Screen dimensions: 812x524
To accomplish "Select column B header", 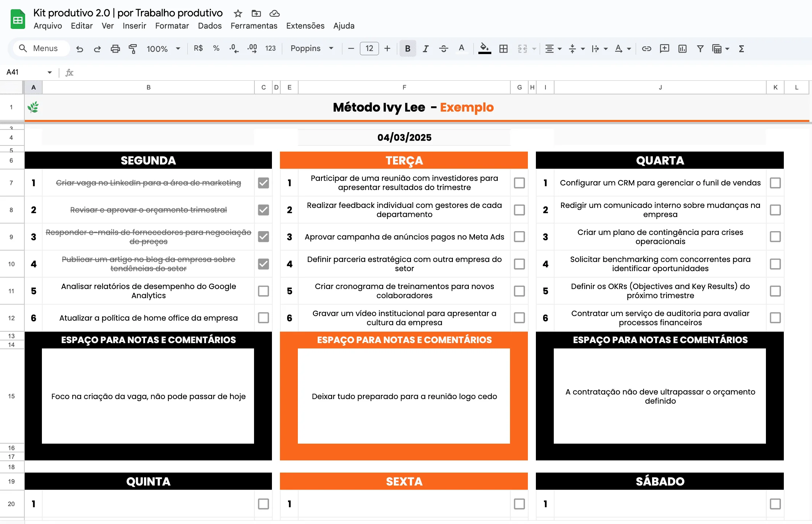I will click(x=148, y=88).
